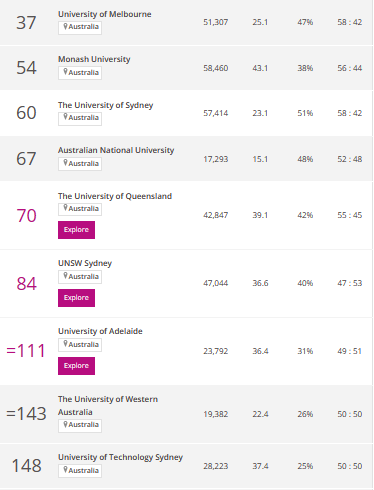Click Australia tag under University of Western Australia

pos(80,425)
